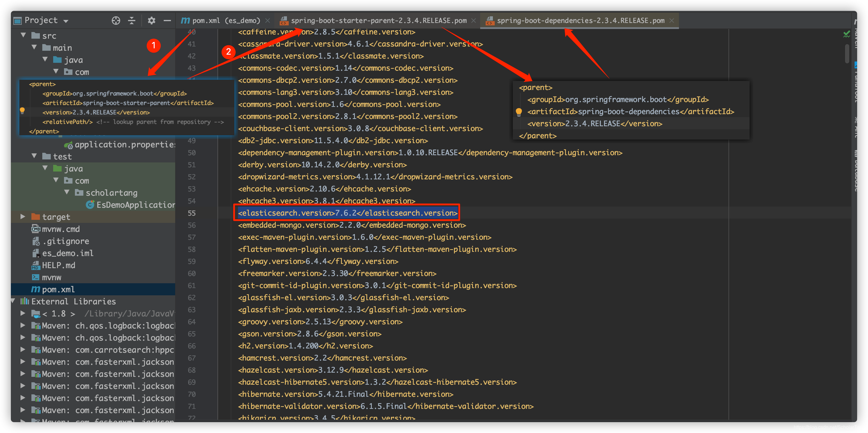Open Project panel settings gear
This screenshot has width=868, height=433.
(151, 21)
